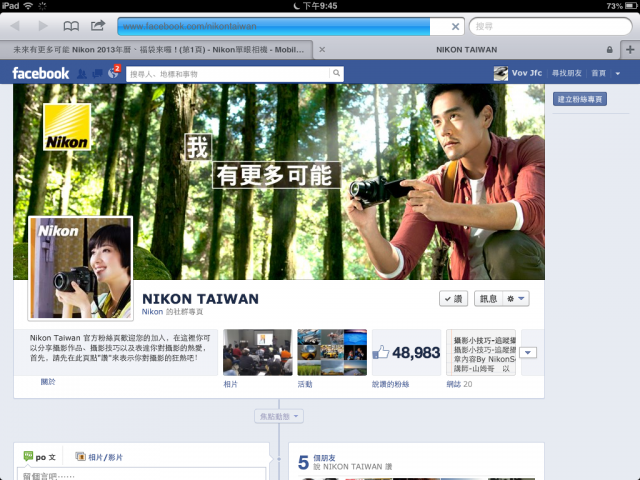The height and width of the screenshot is (480, 640).
Task: Tap the Safari forward arrow
Action: (x=42, y=26)
